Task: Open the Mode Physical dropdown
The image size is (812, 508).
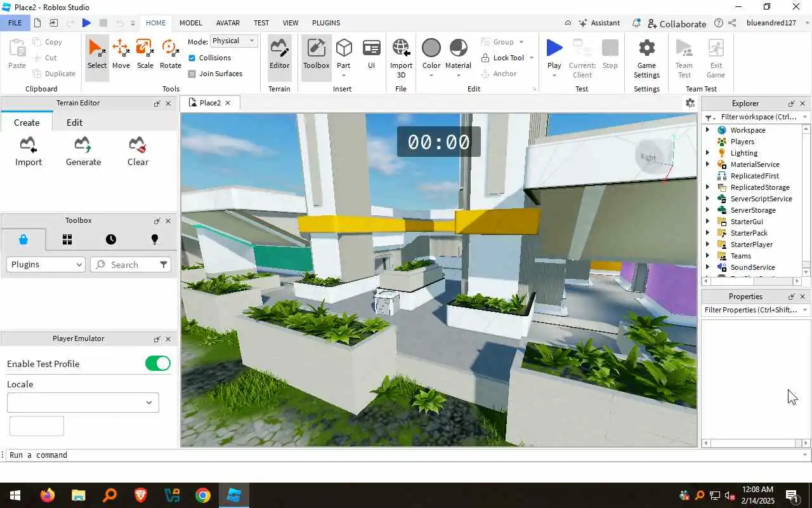Action: pyautogui.click(x=233, y=41)
